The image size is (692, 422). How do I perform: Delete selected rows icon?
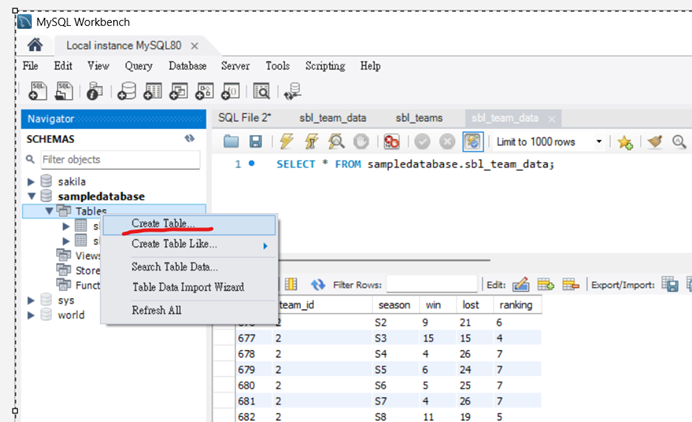(x=571, y=285)
